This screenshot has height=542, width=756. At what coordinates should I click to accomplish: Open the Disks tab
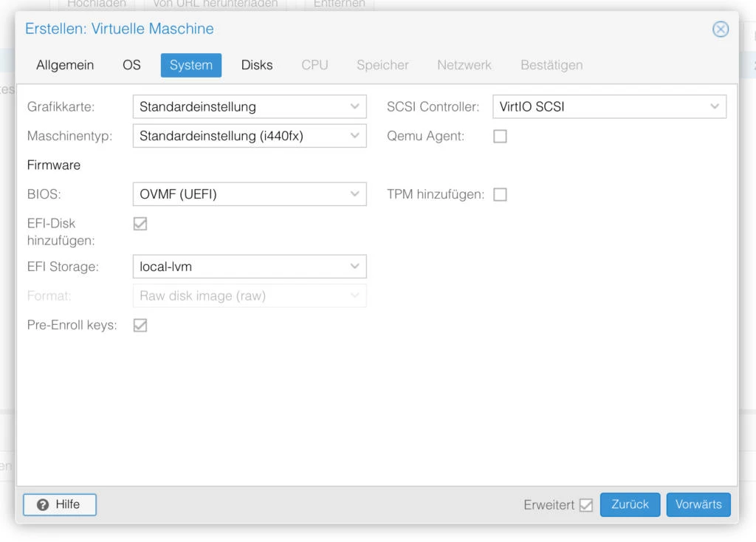257,65
